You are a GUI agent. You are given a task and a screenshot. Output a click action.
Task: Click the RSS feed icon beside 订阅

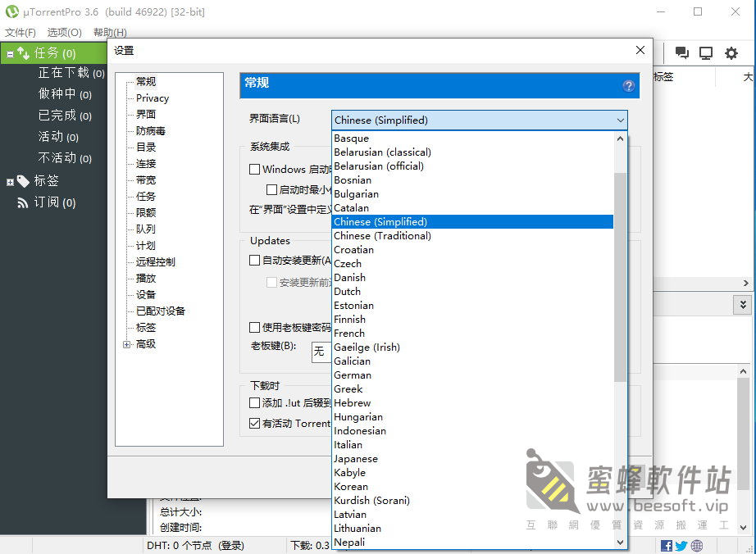click(x=23, y=202)
